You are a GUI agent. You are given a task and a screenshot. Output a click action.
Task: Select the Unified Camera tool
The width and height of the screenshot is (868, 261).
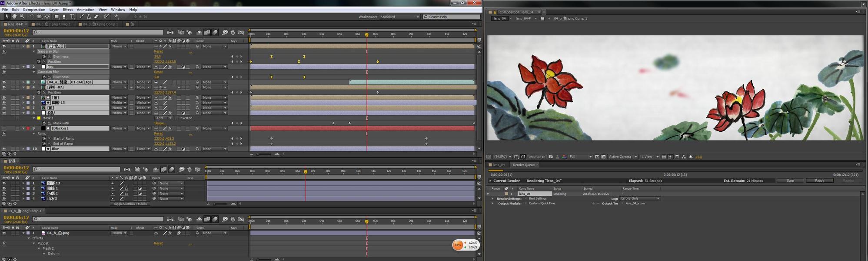pyautogui.click(x=40, y=17)
